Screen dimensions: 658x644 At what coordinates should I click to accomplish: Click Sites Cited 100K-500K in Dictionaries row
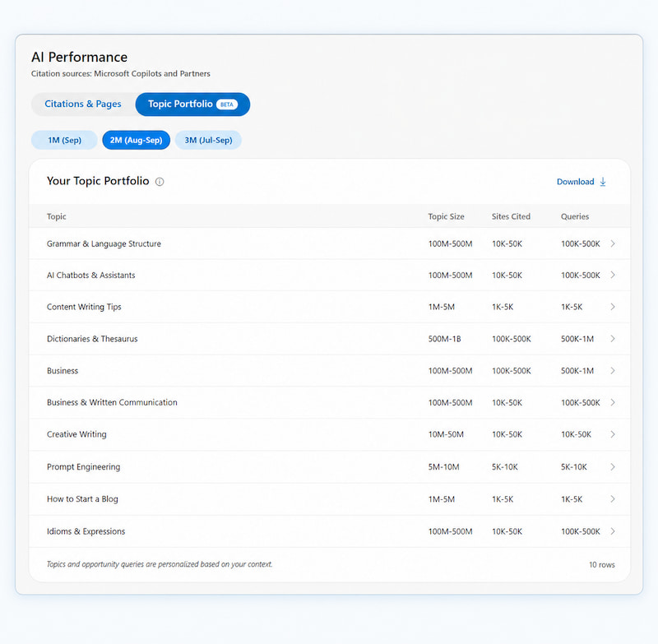point(511,339)
